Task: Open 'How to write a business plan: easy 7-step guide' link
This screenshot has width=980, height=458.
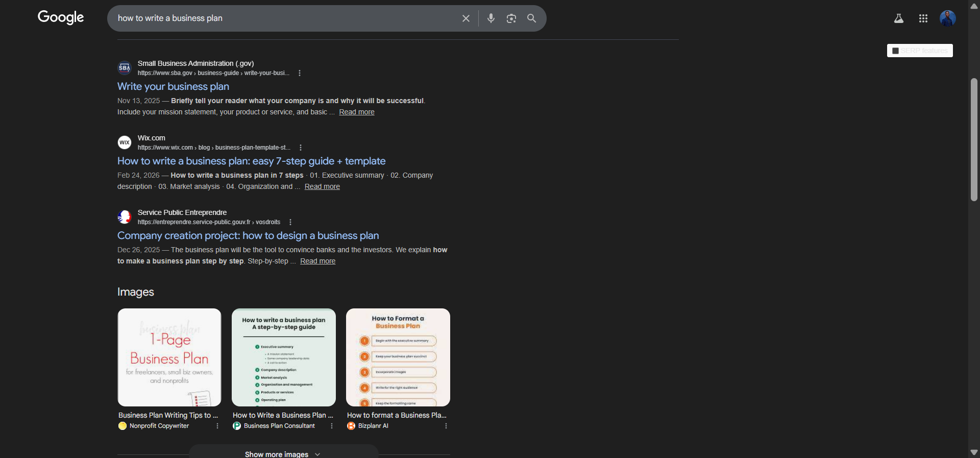Action: point(251,161)
